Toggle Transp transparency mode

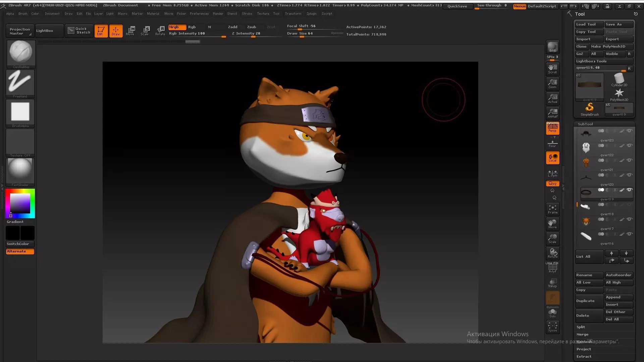tap(552, 283)
